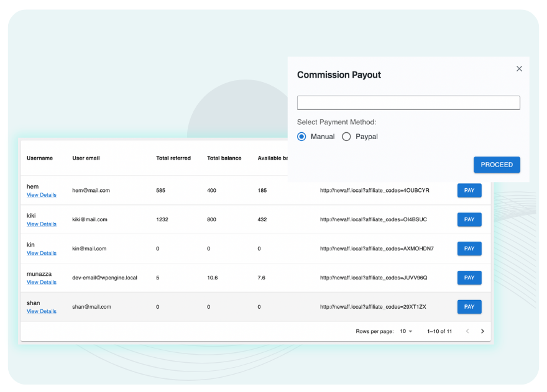Pay the affiliate hem

point(469,191)
